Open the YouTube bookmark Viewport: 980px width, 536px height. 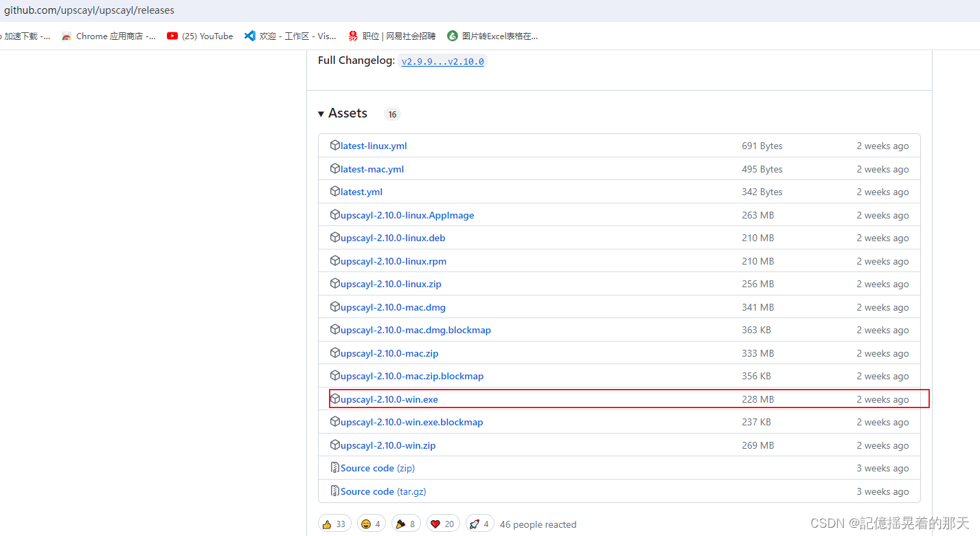coord(200,36)
